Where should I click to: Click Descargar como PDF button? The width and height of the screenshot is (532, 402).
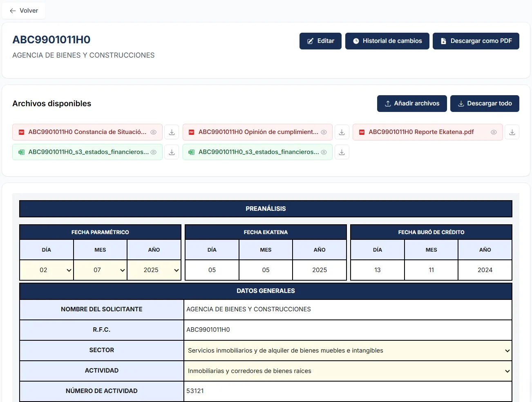tap(476, 41)
